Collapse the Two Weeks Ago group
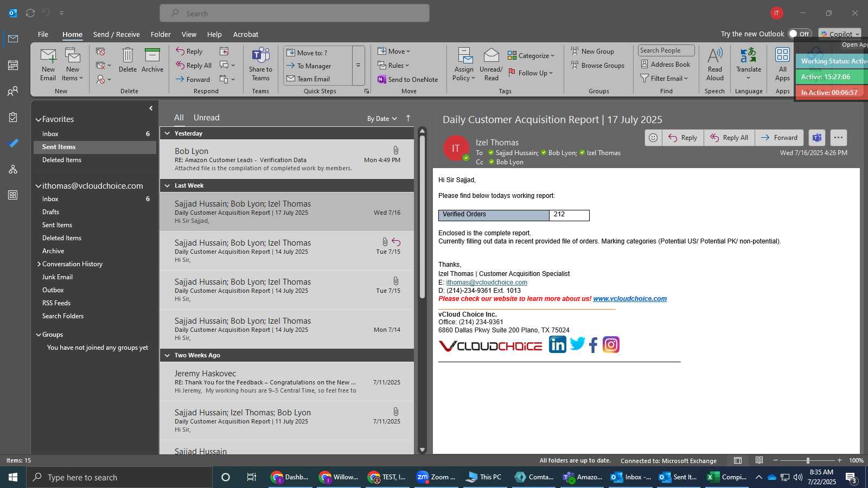 pyautogui.click(x=167, y=355)
